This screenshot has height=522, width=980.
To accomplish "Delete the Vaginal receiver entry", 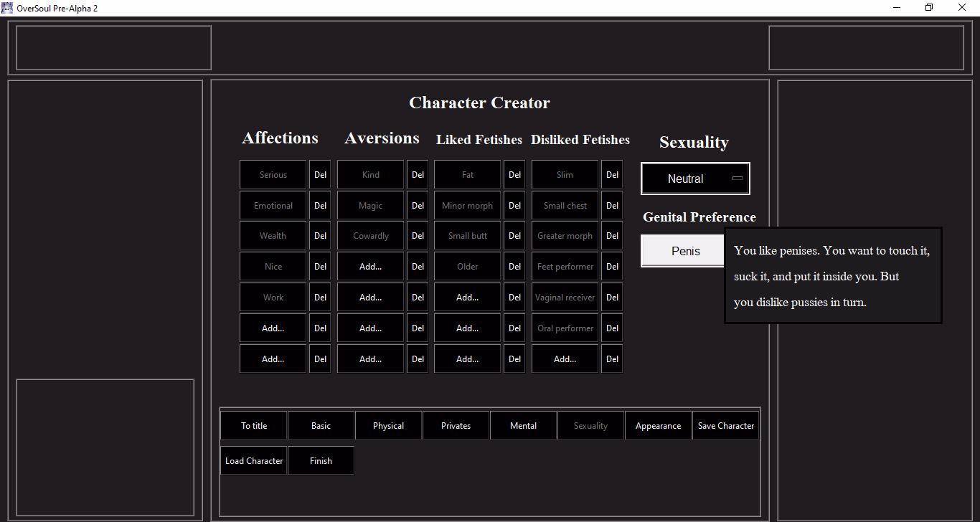I will click(x=613, y=297).
